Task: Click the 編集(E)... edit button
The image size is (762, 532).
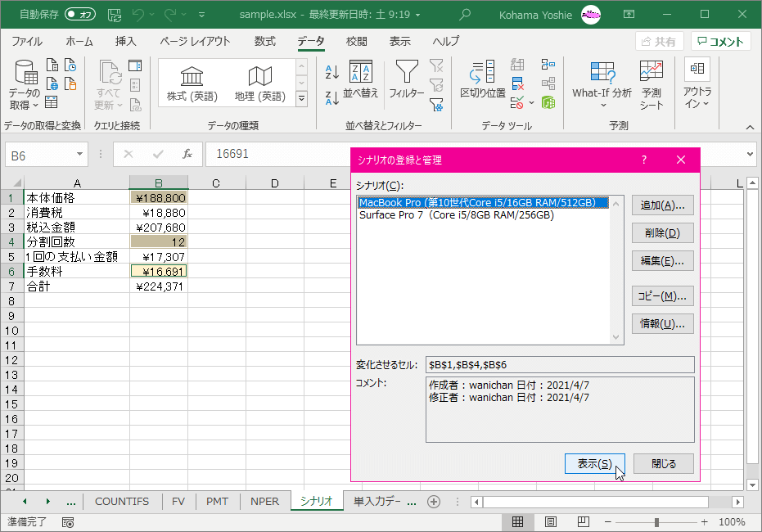Action: [662, 261]
